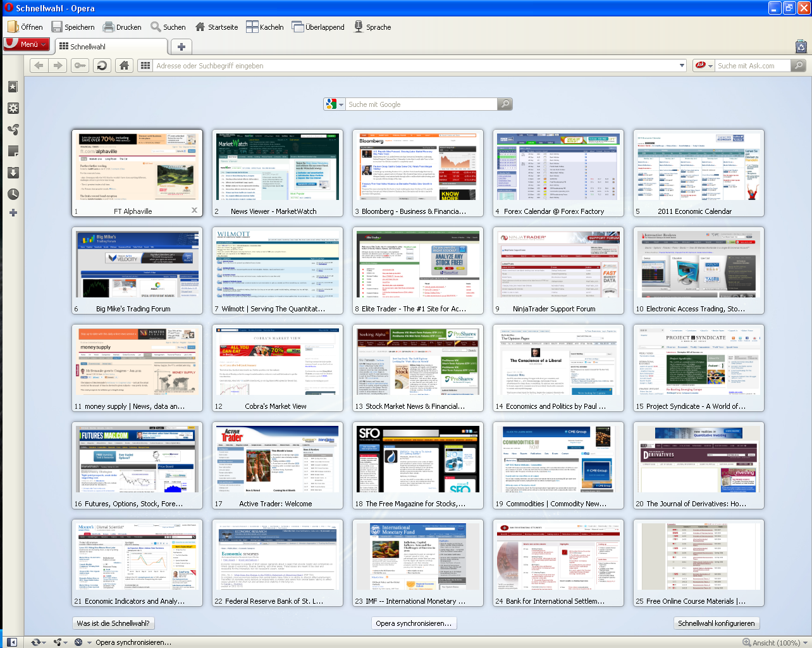812x648 pixels.
Task: Open Cobra's Market View tile
Action: 278,368
